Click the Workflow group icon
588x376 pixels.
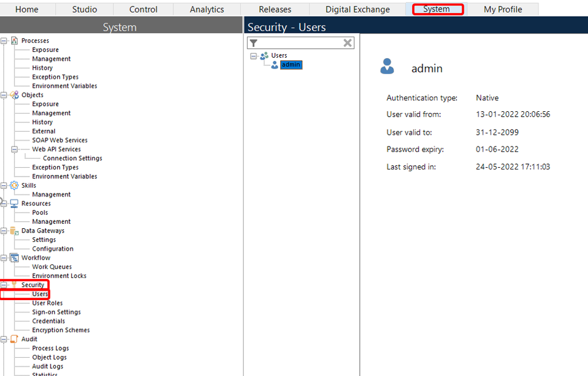click(x=14, y=258)
